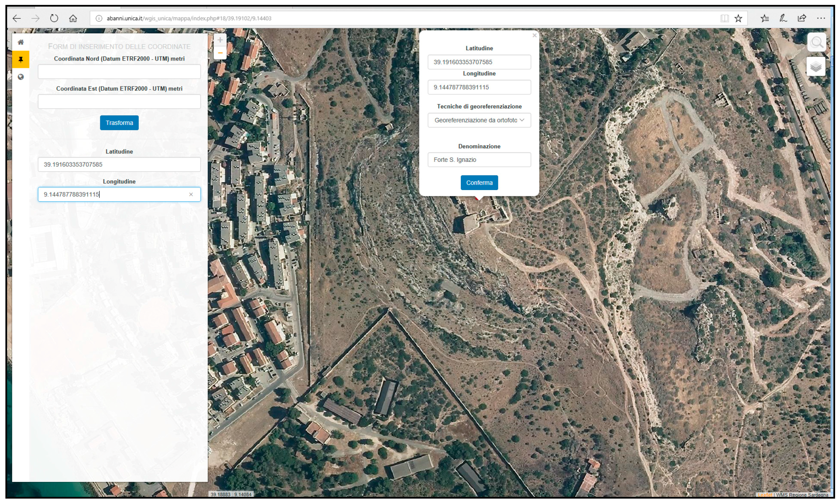Click the Leaflet attribution link
This screenshot has width=840, height=504.
pyautogui.click(x=765, y=495)
